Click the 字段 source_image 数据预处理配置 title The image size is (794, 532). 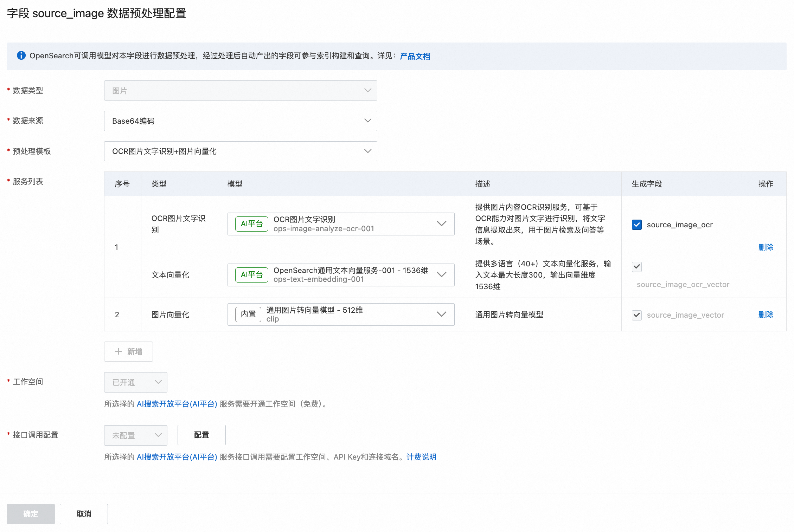[97, 13]
